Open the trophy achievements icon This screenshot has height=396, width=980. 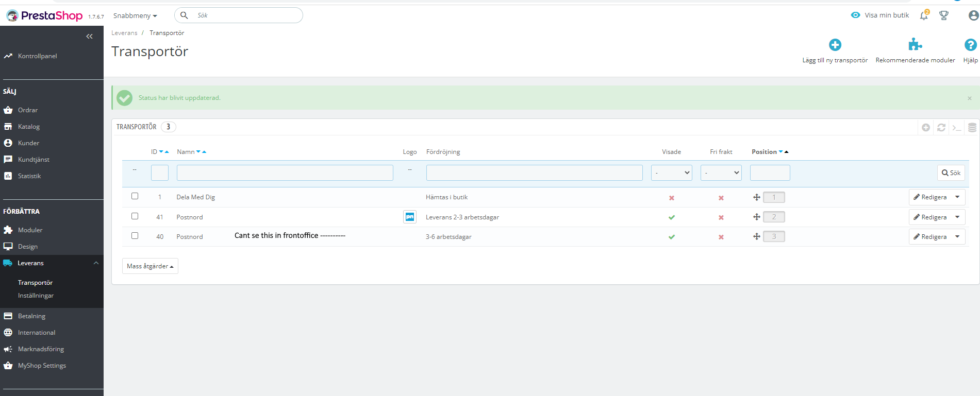pos(944,15)
